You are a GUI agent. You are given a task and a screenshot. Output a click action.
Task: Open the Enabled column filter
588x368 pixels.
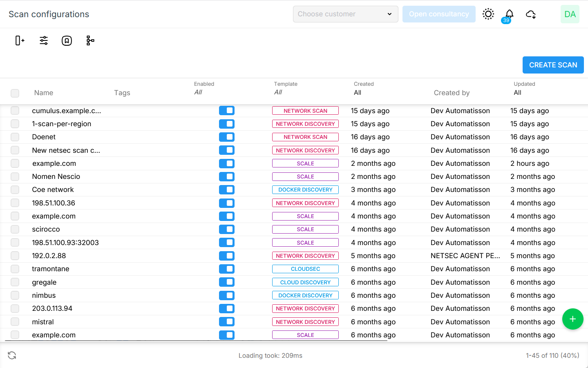[x=198, y=92]
